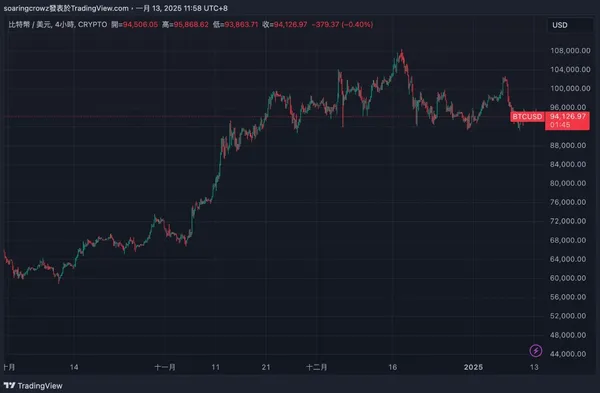
Task: Click the high value 95,868.62
Action: point(191,24)
